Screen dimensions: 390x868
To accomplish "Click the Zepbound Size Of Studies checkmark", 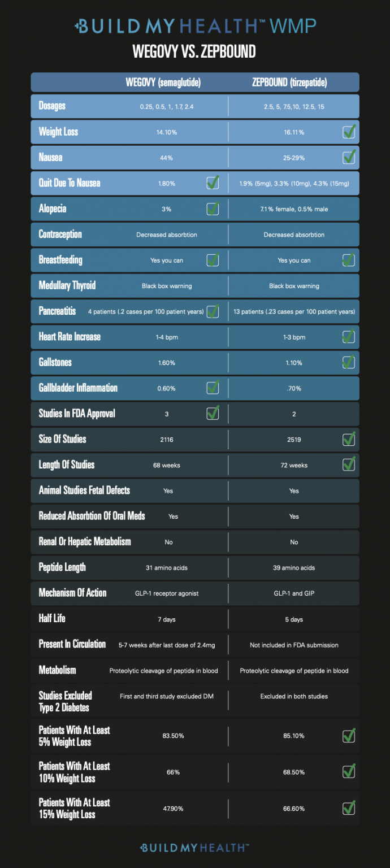I will click(x=349, y=439).
